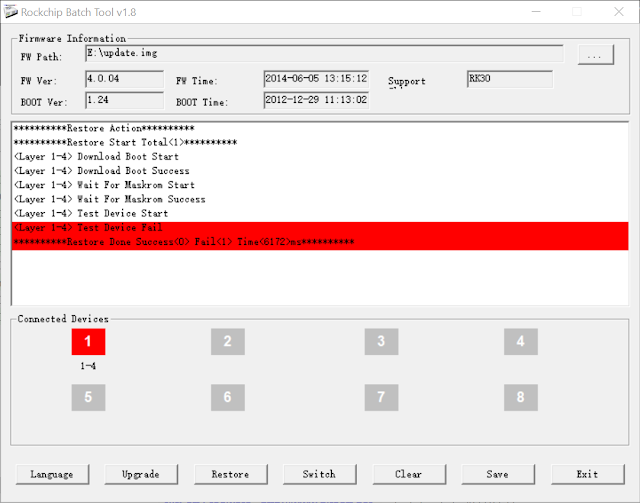This screenshot has width=640, height=503.
Task: Click the Language button
Action: pyautogui.click(x=52, y=474)
